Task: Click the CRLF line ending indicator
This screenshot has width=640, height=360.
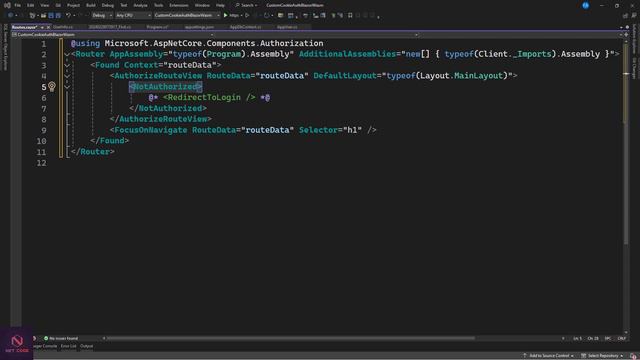Action: coord(622,338)
